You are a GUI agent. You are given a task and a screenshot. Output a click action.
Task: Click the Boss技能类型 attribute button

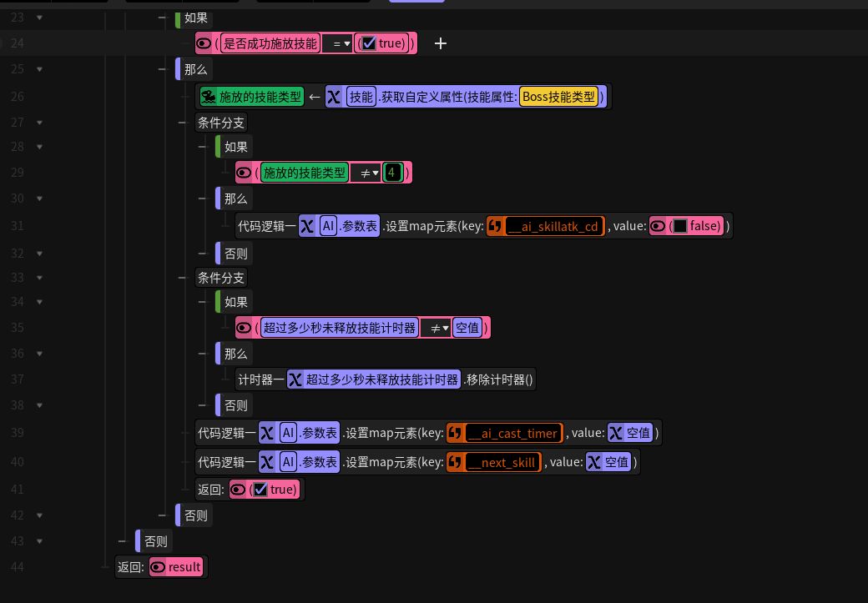coord(558,97)
